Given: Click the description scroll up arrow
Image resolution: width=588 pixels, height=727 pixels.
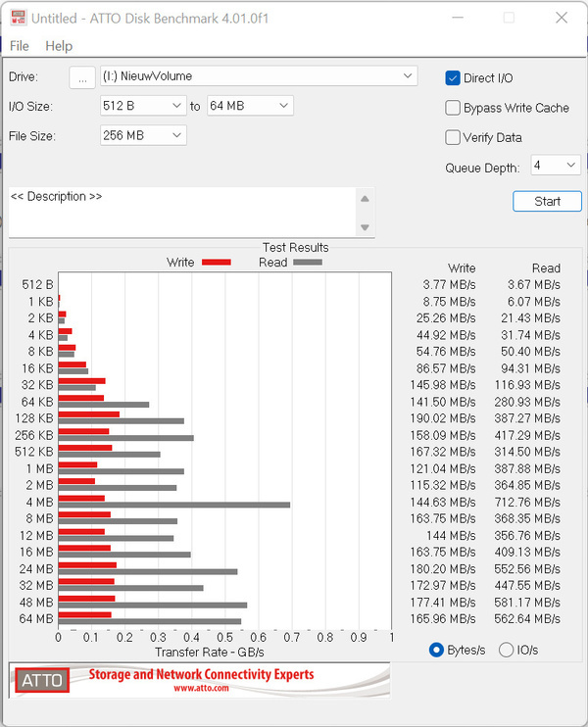Looking at the screenshot, I should tap(365, 199).
